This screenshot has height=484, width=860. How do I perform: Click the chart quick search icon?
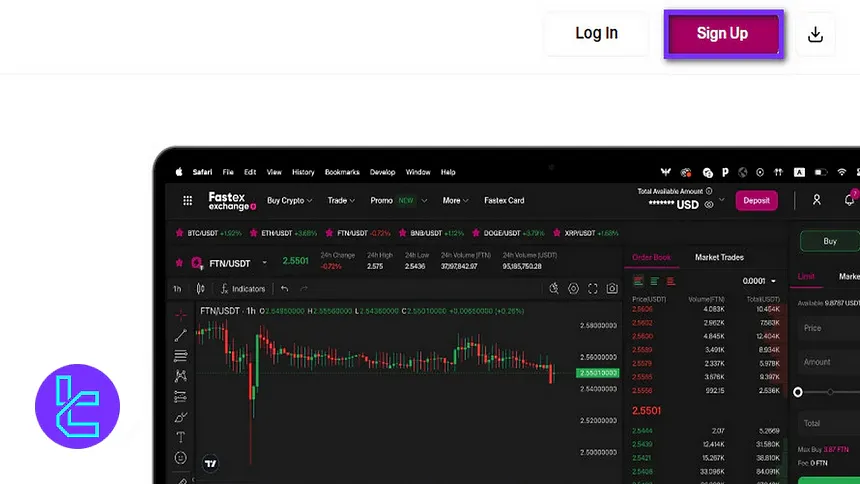pos(554,289)
